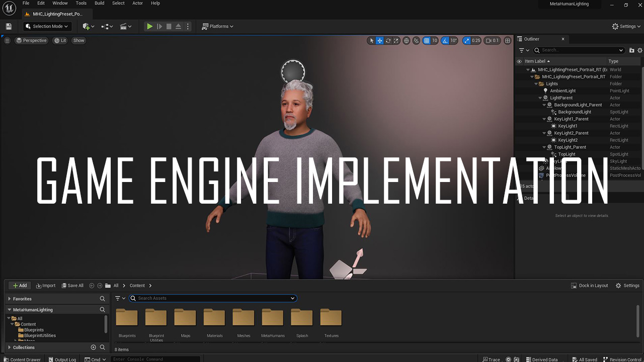Toggle rotation snapping in the viewport
This screenshot has height=362, width=644.
(444, 41)
